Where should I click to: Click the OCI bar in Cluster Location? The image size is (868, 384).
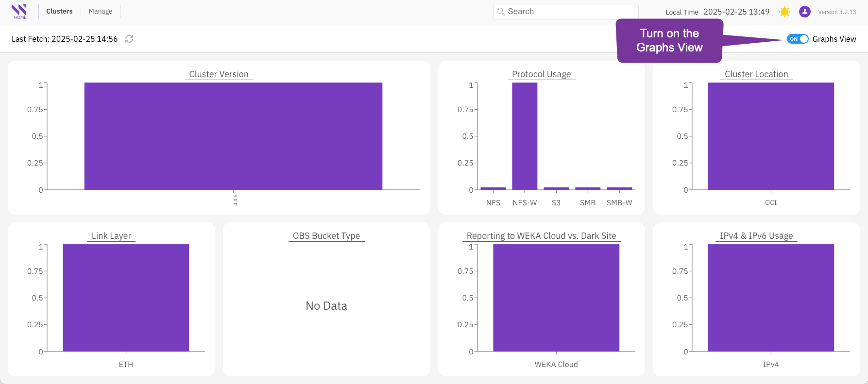click(x=771, y=136)
